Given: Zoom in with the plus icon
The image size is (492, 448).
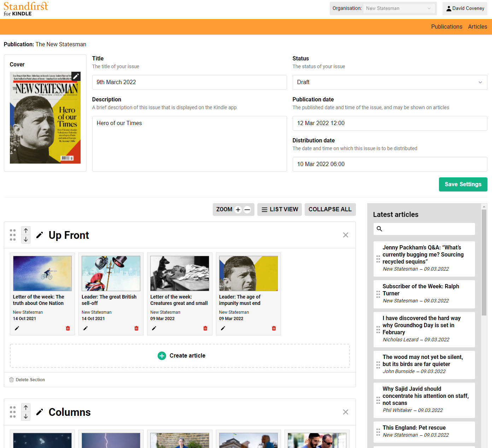Looking at the screenshot, I should [x=238, y=210].
